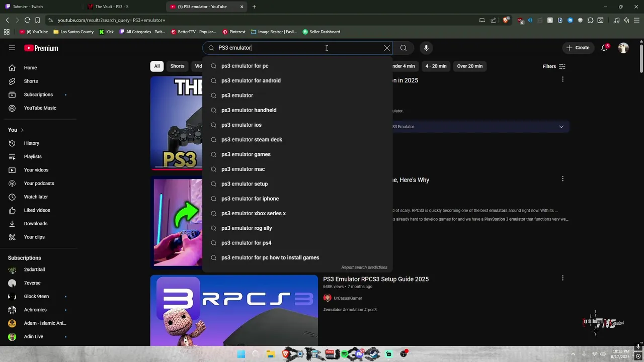Switch to The Vault - PS3 browser tab
This screenshot has height=362, width=644.
[x=122, y=7]
